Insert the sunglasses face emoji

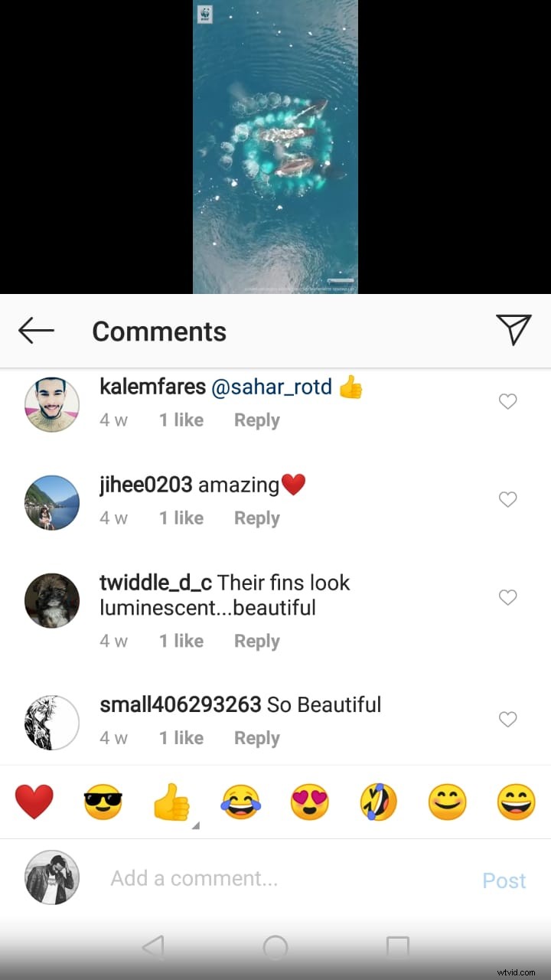tap(103, 802)
